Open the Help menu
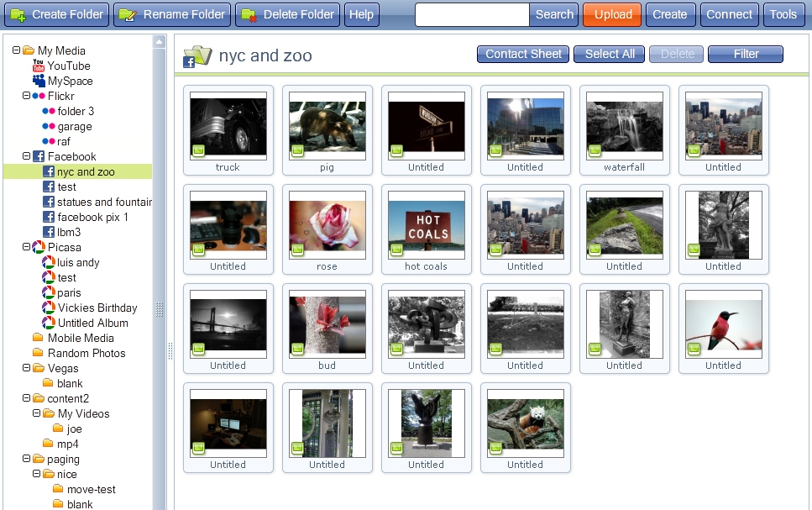Screen dimensions: 812x510 coord(361,14)
